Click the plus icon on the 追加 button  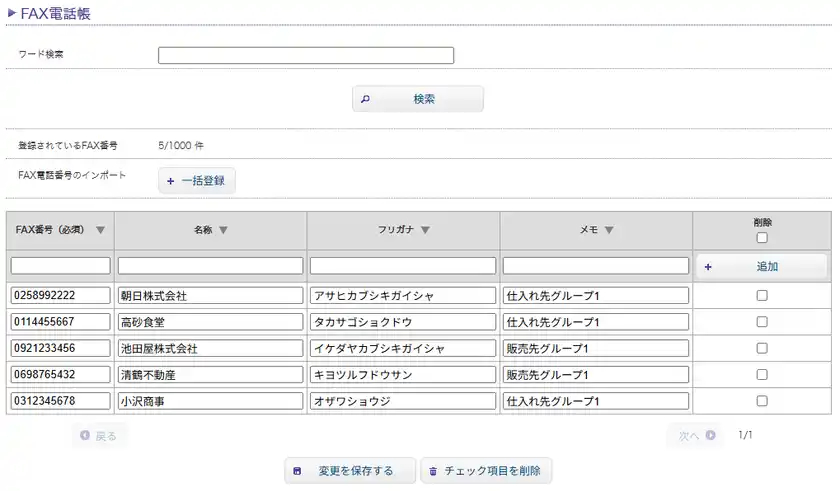(x=708, y=267)
